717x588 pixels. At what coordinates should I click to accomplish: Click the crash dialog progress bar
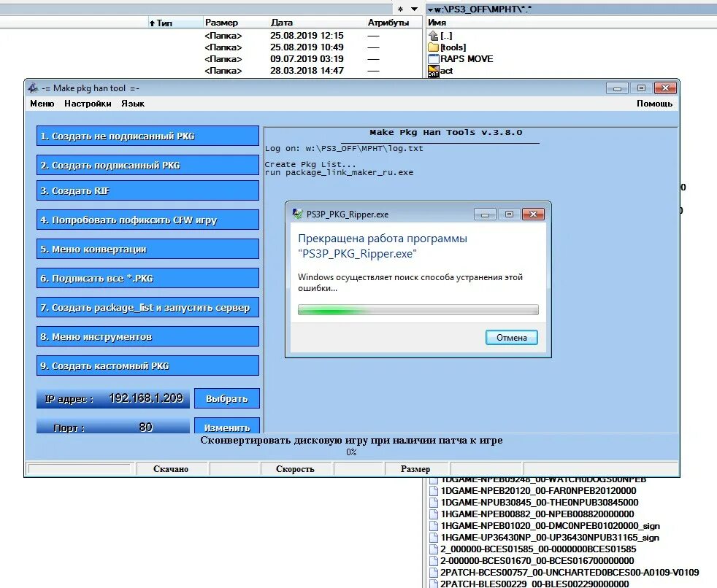(418, 310)
